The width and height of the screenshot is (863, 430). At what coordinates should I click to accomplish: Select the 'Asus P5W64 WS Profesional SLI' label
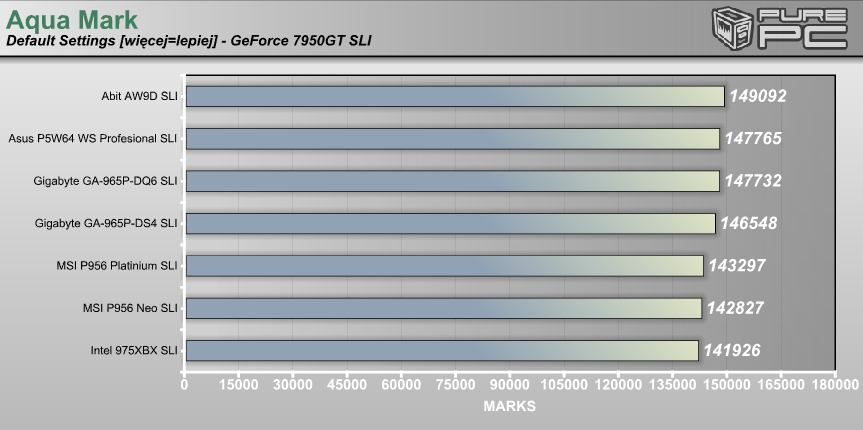pos(92,139)
